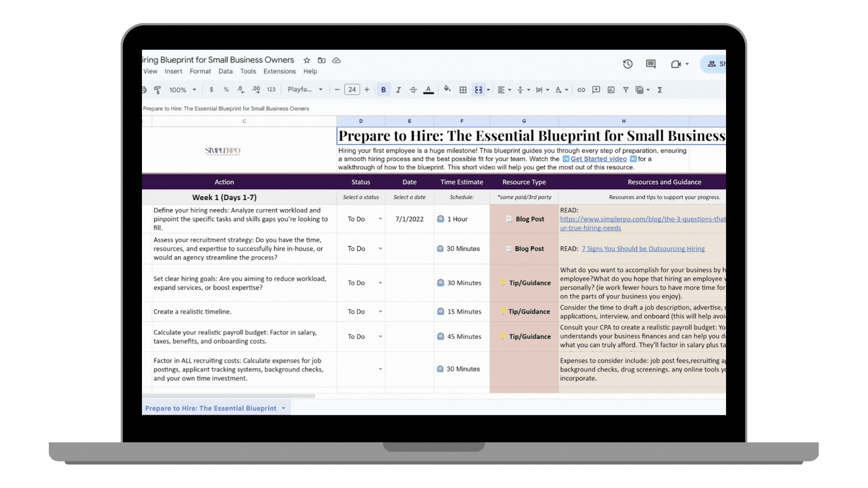
Task: Click the functions sigma icon
Action: (x=660, y=90)
